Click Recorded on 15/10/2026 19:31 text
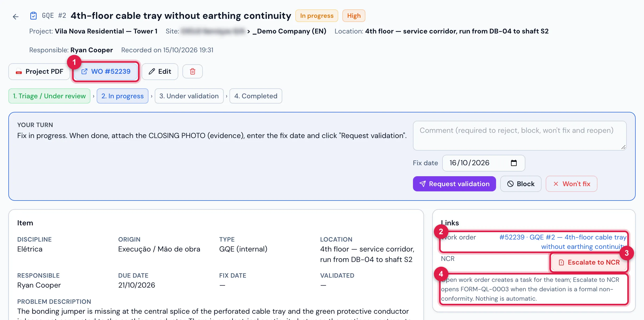644x320 pixels. (167, 50)
